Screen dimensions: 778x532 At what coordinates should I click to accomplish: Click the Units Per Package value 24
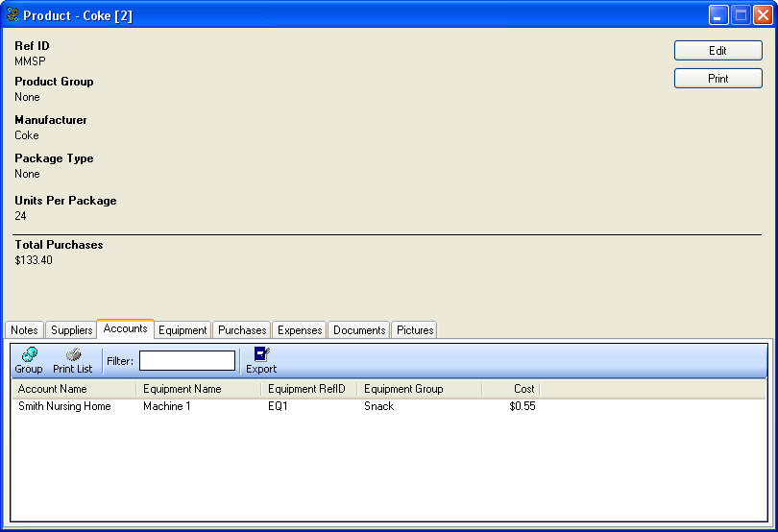[20, 216]
